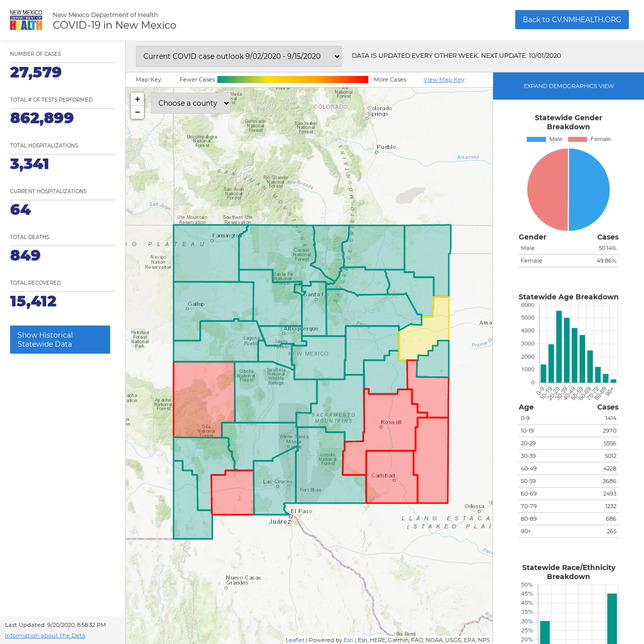Zoom out of the map
644x644 pixels.
137,113
